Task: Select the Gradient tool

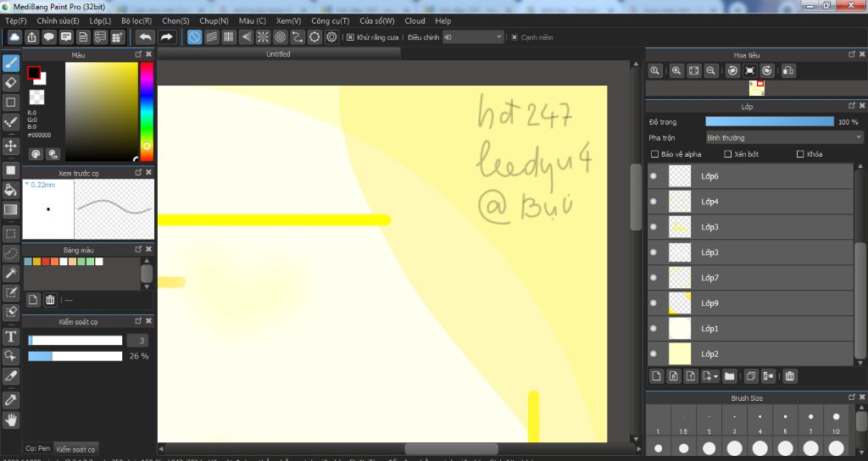Action: [x=10, y=210]
